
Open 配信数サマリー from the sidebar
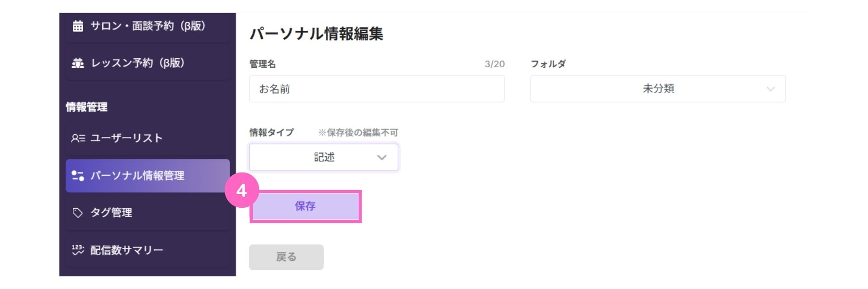(148, 250)
